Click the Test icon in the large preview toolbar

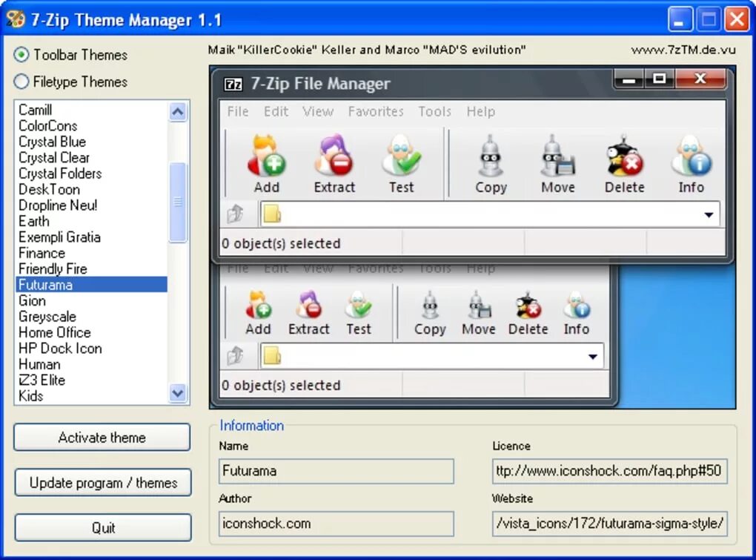[401, 156]
